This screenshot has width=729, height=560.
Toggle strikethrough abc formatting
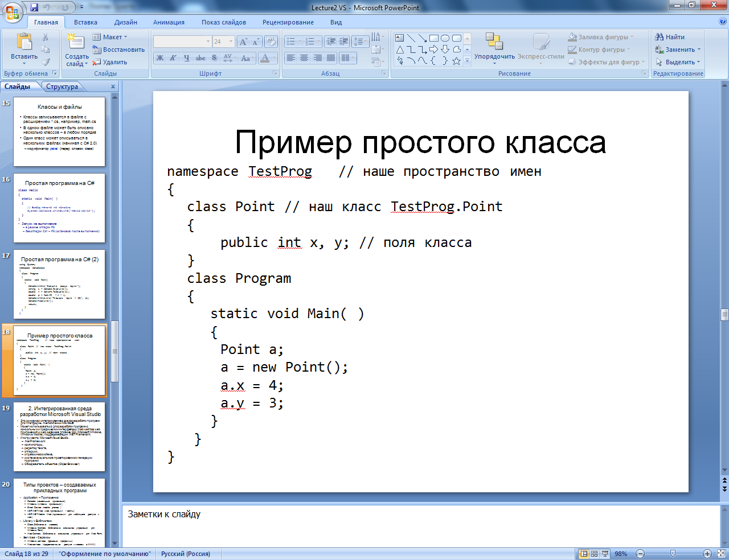(x=200, y=58)
